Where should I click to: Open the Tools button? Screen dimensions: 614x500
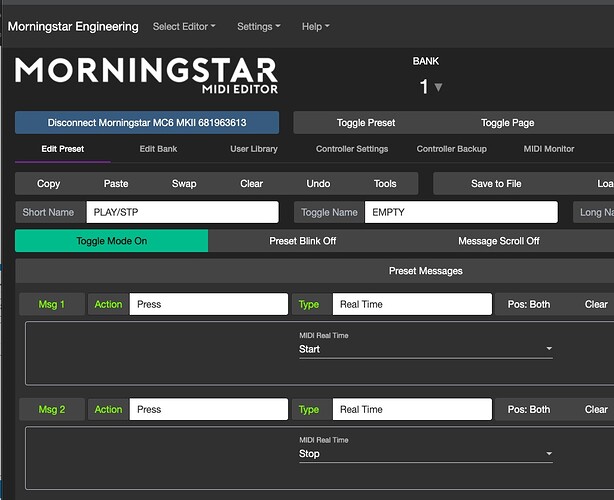coord(385,184)
